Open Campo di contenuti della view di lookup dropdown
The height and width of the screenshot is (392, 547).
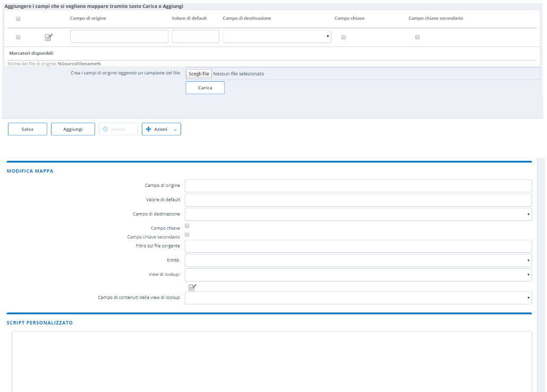tap(358, 298)
